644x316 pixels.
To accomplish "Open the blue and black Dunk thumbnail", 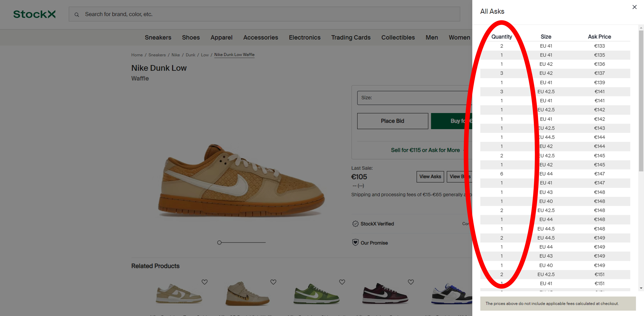I will (x=451, y=294).
